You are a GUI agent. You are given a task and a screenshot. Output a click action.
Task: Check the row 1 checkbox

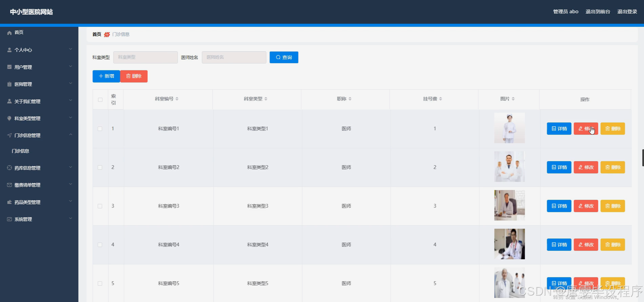pos(100,129)
